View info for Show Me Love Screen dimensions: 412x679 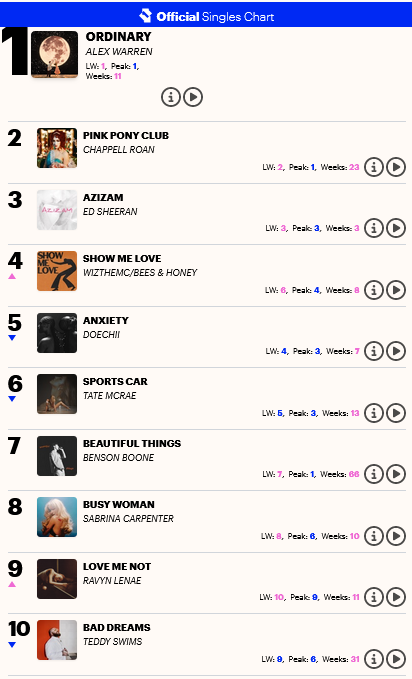[374, 290]
